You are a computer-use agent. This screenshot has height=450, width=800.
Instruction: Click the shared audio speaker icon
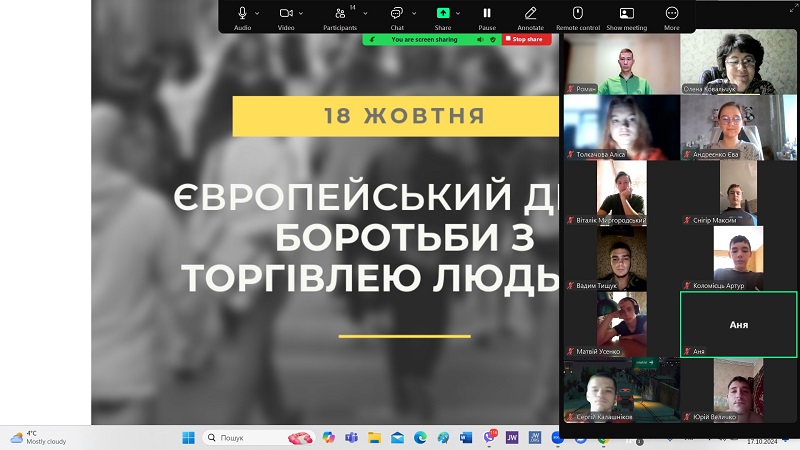480,39
